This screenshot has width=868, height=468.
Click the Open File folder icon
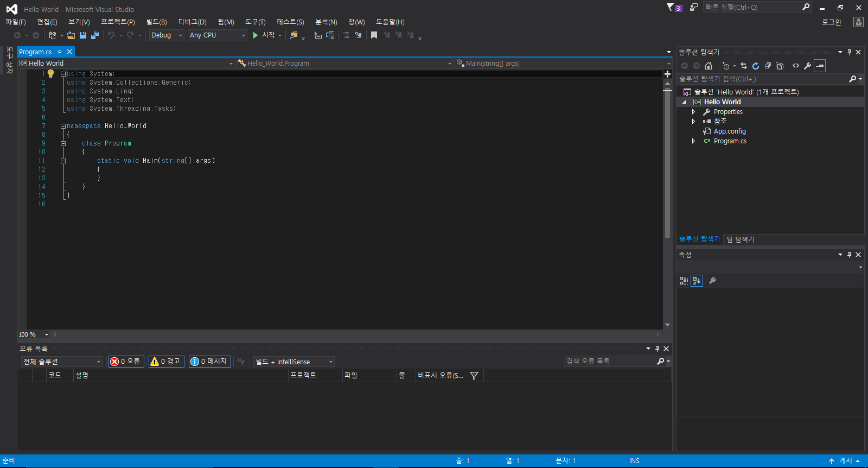71,35
